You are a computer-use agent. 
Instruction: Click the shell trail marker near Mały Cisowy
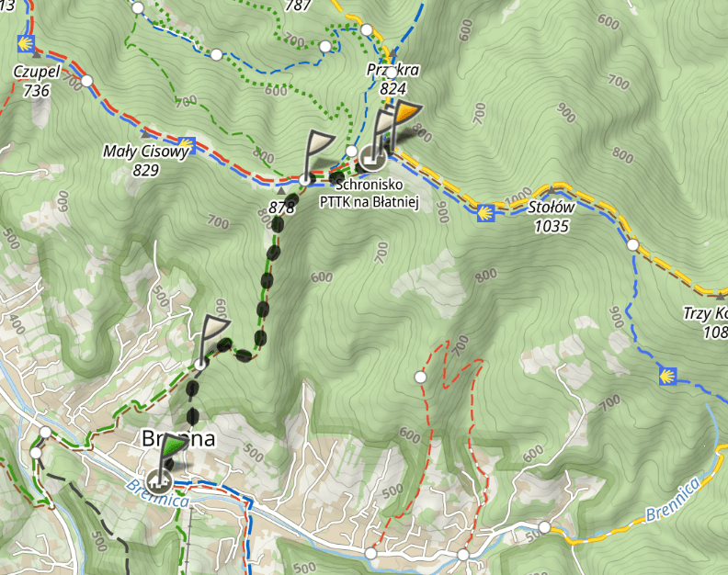(187, 145)
